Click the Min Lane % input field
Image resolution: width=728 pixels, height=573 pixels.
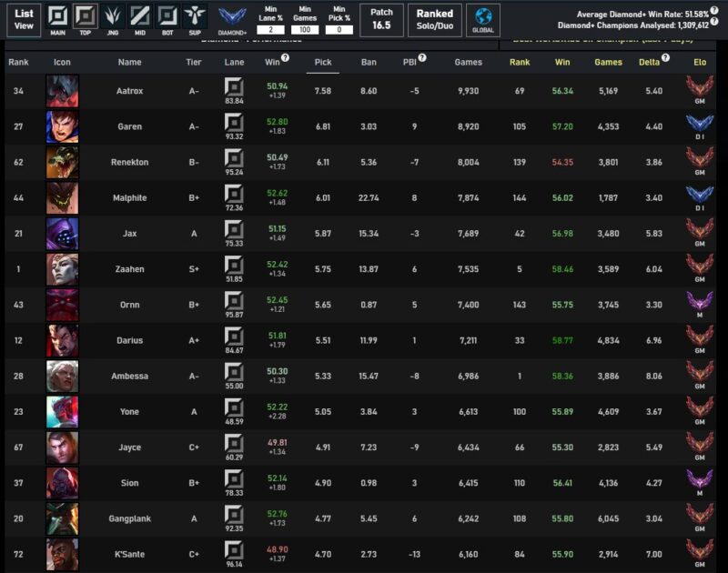point(268,30)
